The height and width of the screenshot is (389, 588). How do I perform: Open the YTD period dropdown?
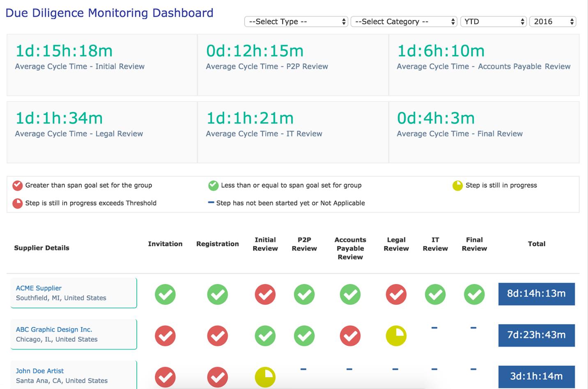(x=493, y=22)
